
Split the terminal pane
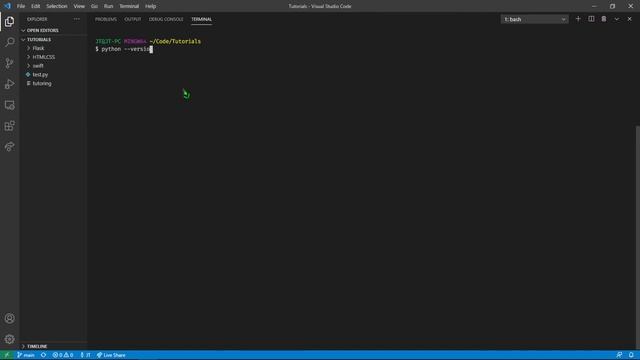tap(591, 19)
